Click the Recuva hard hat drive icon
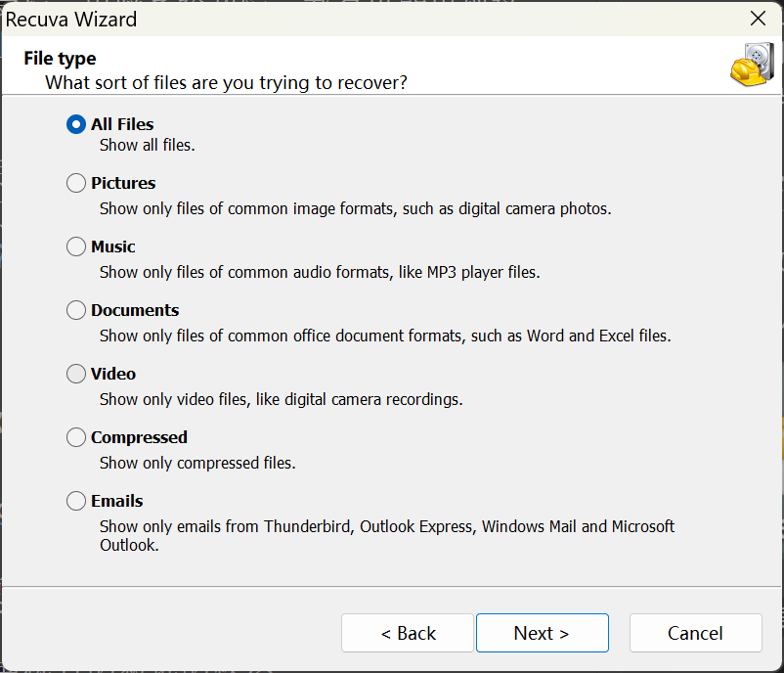784x673 pixels. tap(752, 64)
